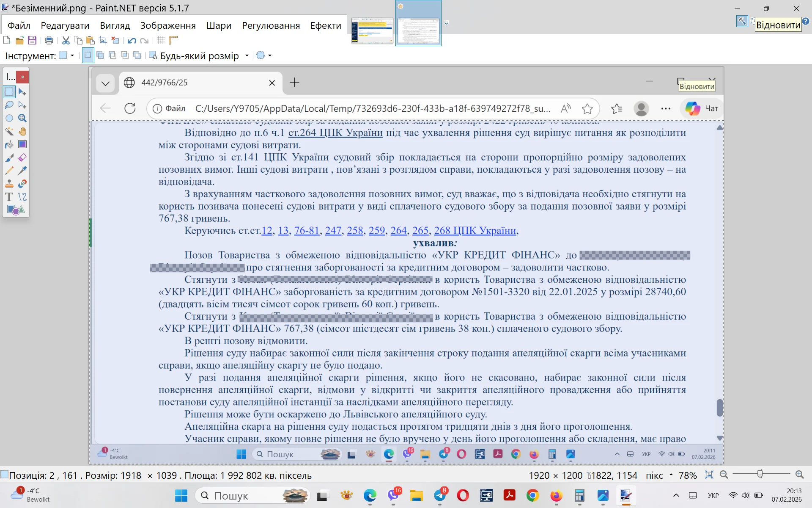The image size is (812, 508).
Task: Open the Ефекти menu
Action: [325, 25]
